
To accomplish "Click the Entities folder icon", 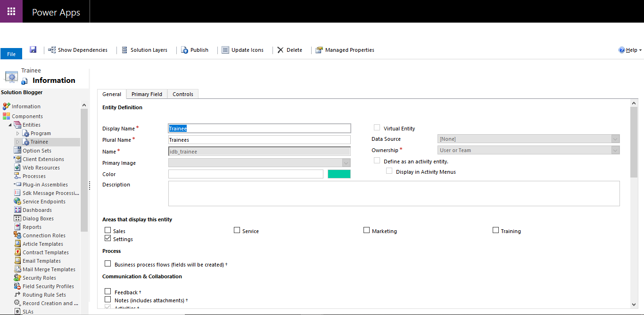I will point(17,125).
